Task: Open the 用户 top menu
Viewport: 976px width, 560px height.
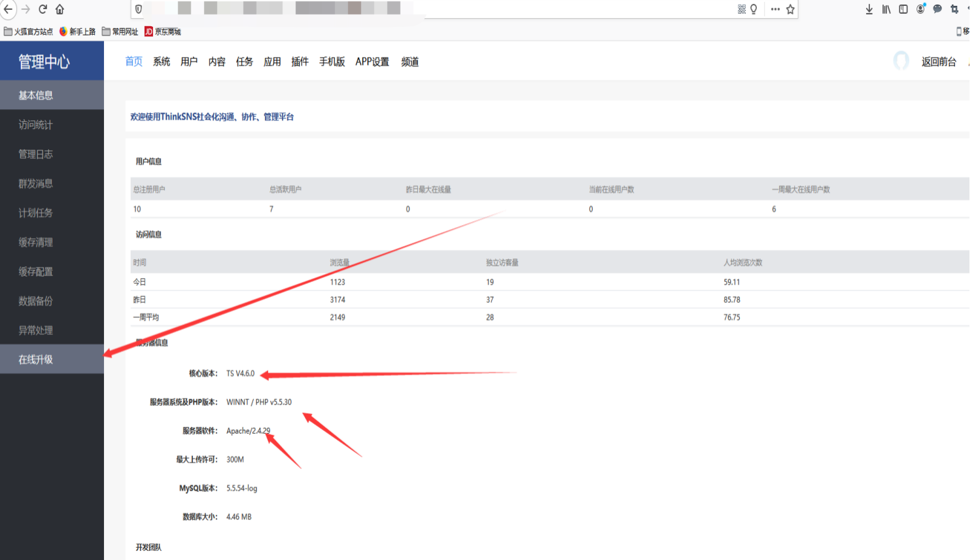Action: coord(189,61)
